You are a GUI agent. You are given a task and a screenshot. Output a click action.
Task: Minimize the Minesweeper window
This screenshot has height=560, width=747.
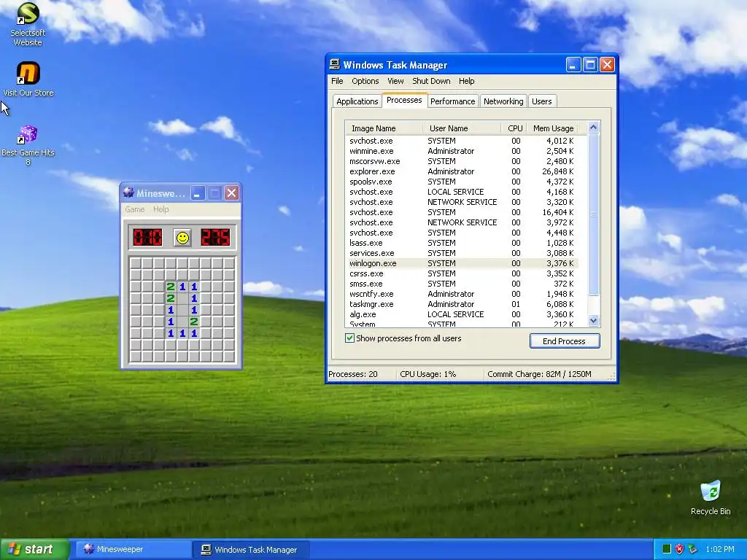(x=198, y=192)
